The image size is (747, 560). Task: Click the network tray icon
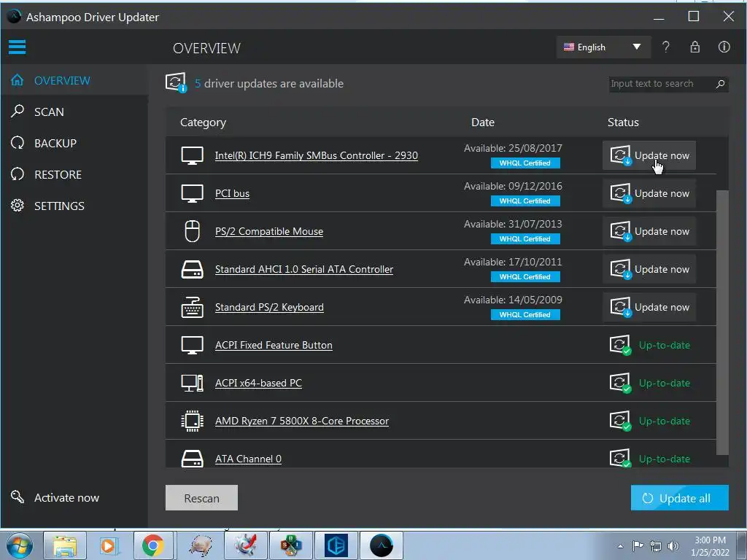(x=656, y=546)
